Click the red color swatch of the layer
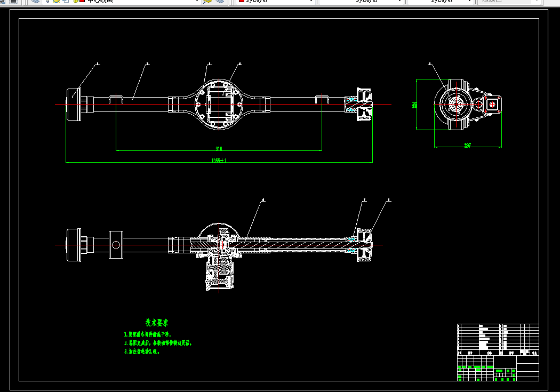 [x=82, y=1]
